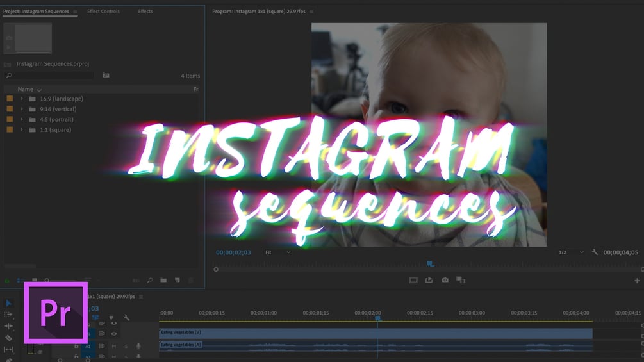Click Find magnifier at Project panel bottom
644x362 pixels.
(x=150, y=281)
